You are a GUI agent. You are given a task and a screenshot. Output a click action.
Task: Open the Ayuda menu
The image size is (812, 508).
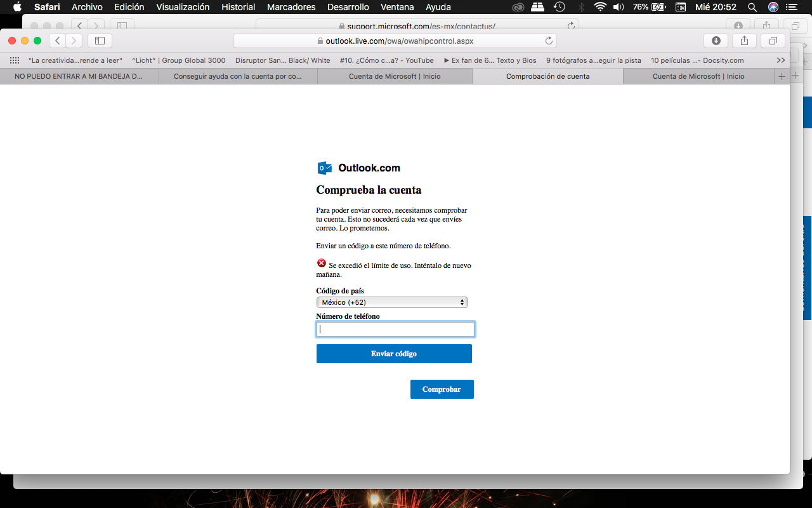pyautogui.click(x=438, y=7)
